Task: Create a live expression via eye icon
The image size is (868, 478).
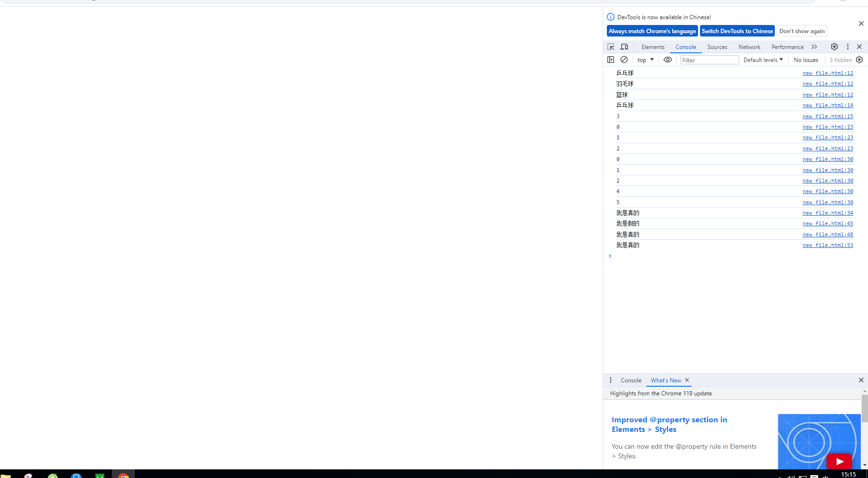Action: [x=668, y=60]
